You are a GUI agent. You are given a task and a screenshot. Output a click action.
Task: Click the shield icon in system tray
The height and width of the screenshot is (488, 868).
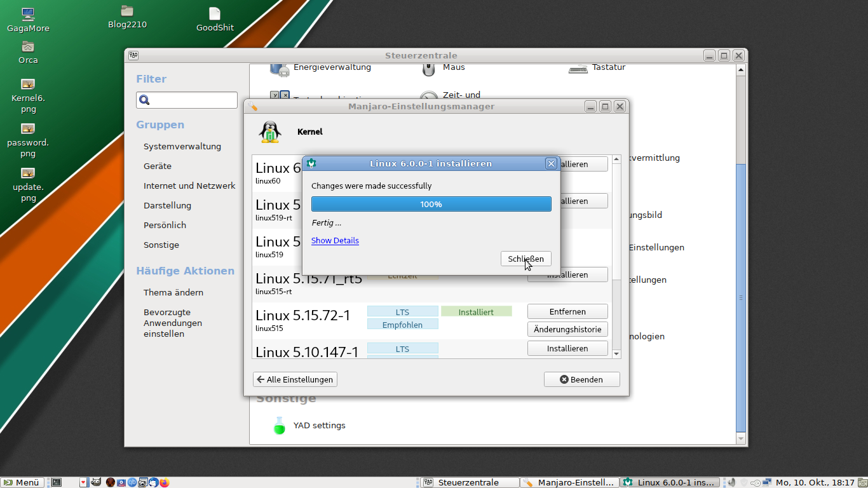(x=744, y=482)
